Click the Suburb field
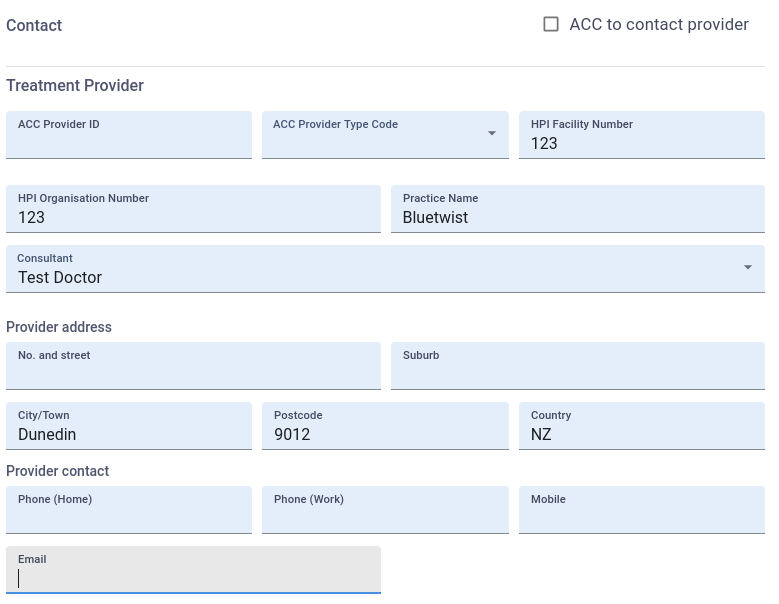This screenshot has width=779, height=604. (x=577, y=368)
